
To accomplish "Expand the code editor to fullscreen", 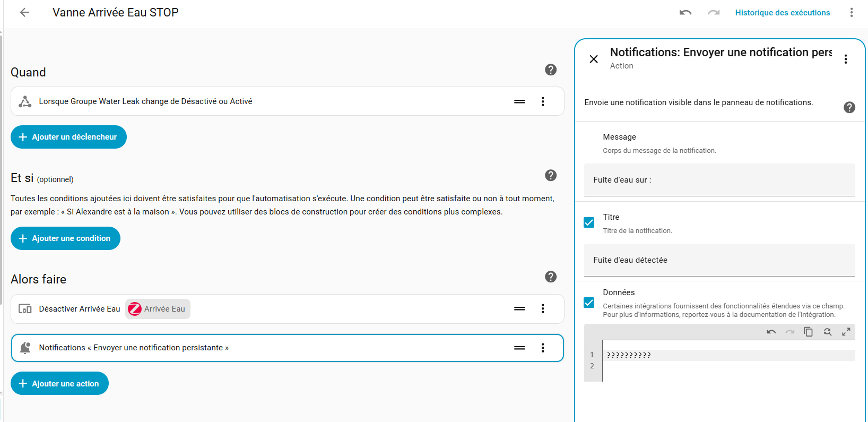I will point(846,332).
